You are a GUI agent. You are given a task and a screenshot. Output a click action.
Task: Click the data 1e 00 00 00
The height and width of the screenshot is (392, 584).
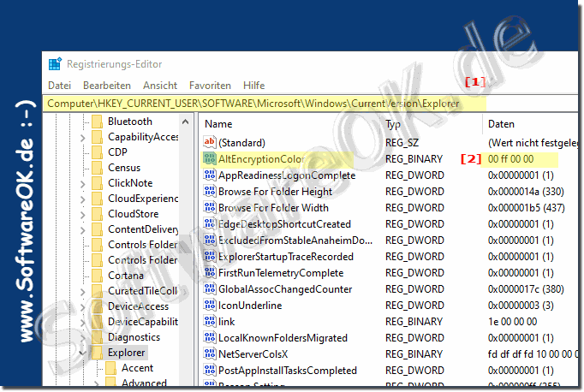coord(512,322)
